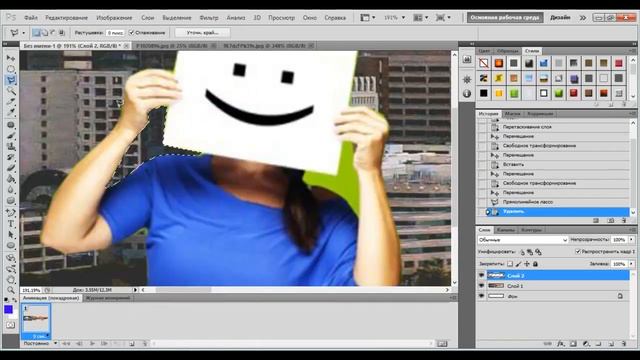The width and height of the screenshot is (640, 360).
Task: Create new adjustment layer icon
Action: pyautogui.click(x=586, y=344)
